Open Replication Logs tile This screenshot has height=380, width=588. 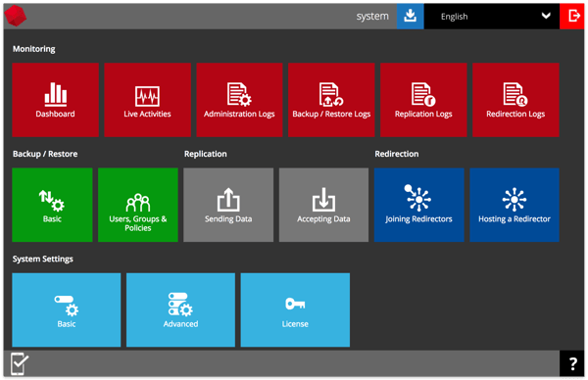pos(423,100)
